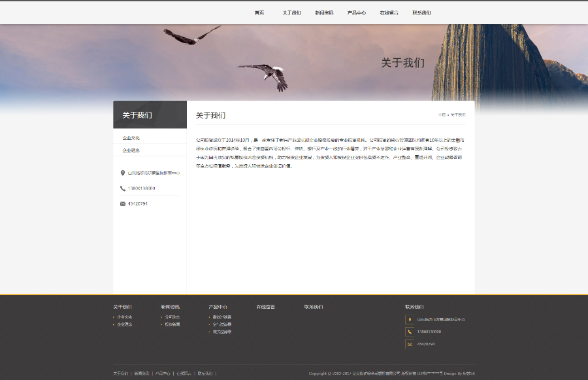Click sidebar number 45420791

click(x=138, y=203)
